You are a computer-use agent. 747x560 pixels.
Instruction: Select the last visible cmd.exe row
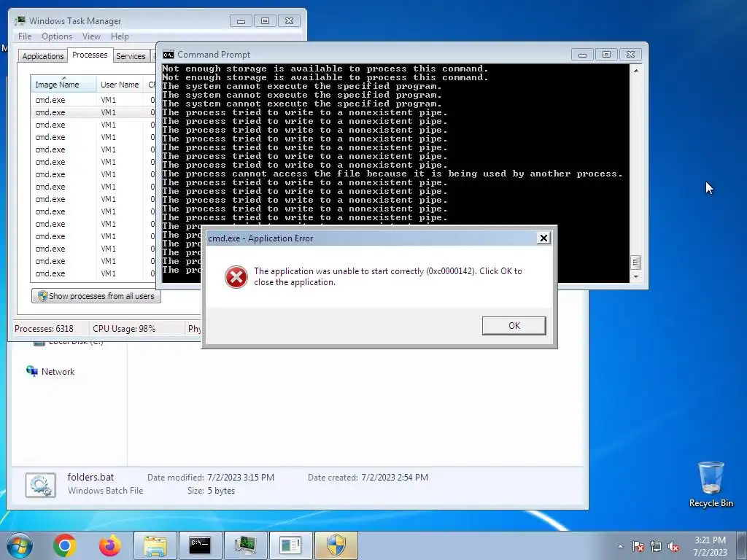tap(93, 273)
